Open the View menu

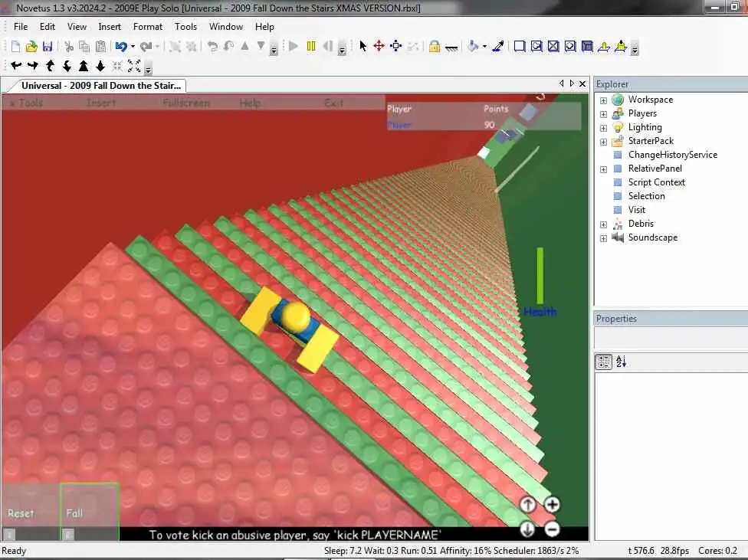pos(77,27)
